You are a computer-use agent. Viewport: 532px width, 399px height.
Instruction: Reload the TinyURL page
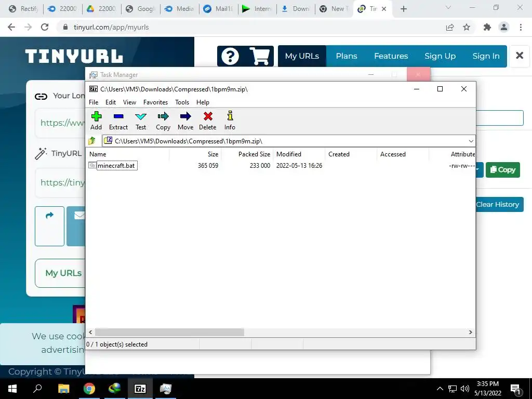point(45,27)
